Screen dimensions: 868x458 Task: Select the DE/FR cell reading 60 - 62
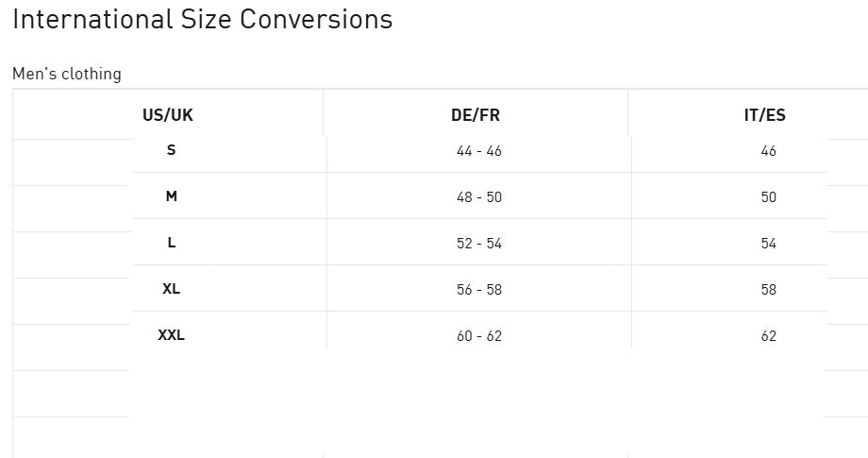(479, 336)
